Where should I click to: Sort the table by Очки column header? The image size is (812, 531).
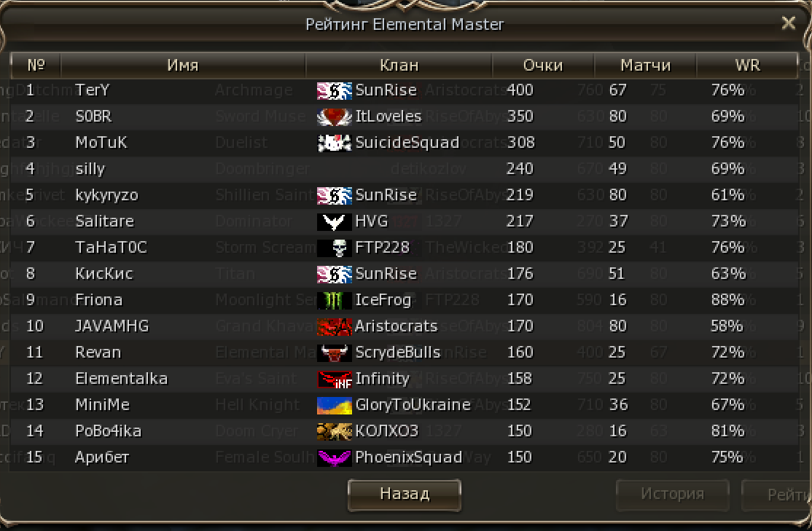point(543,66)
